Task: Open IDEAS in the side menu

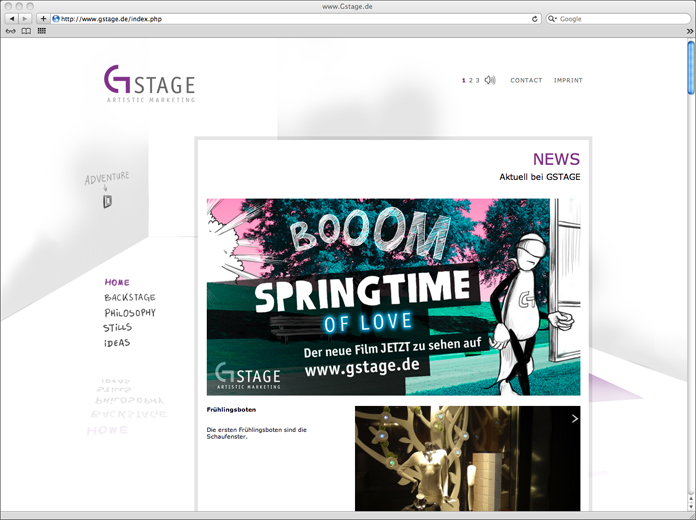Action: pos(117,343)
